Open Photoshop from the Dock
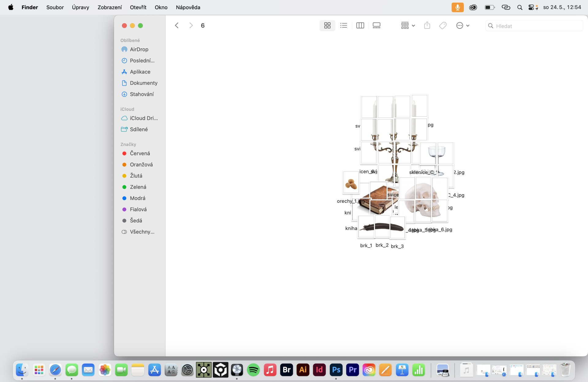588x382 pixels. click(336, 370)
